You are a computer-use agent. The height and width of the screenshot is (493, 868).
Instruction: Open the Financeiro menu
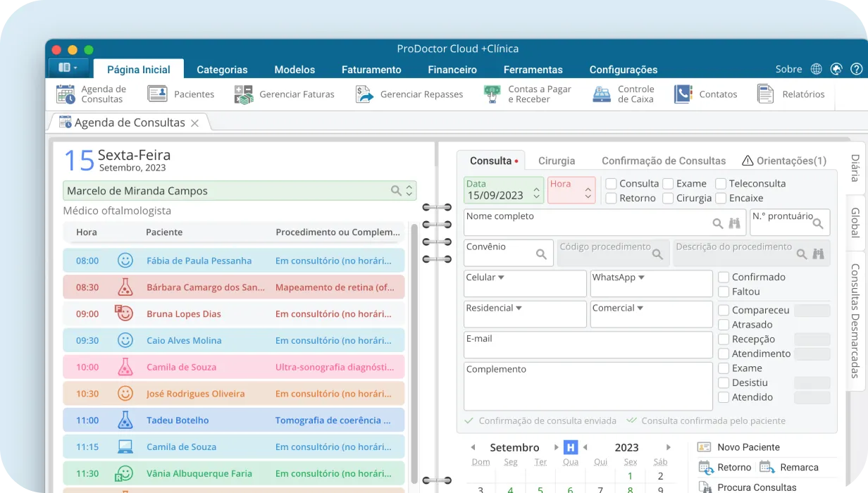pyautogui.click(x=452, y=70)
